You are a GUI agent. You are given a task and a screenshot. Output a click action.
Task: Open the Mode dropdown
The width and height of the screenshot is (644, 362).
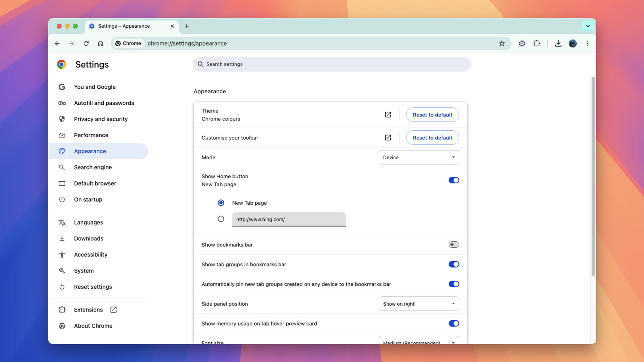pyautogui.click(x=418, y=157)
